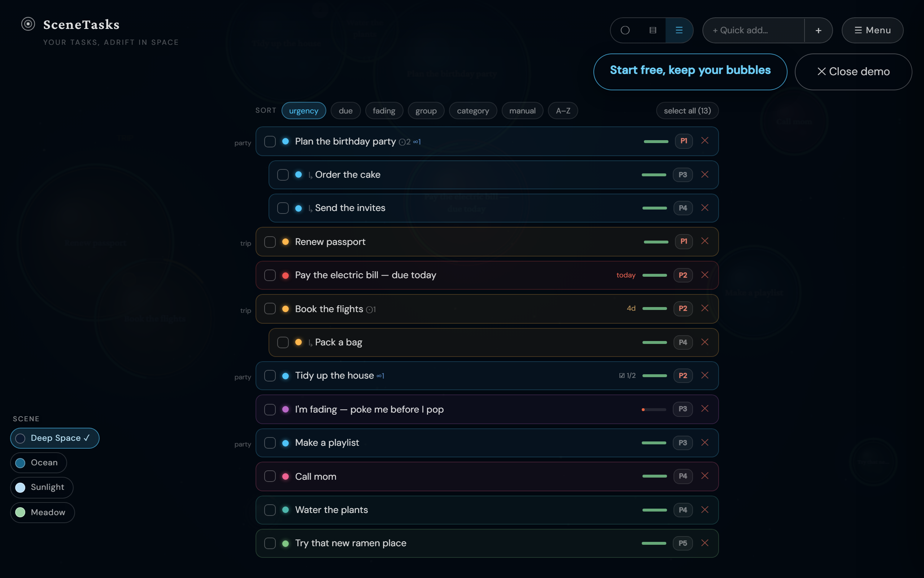Click P1 priority badge on Plan the birthday party
This screenshot has width=924, height=578.
[684, 141]
